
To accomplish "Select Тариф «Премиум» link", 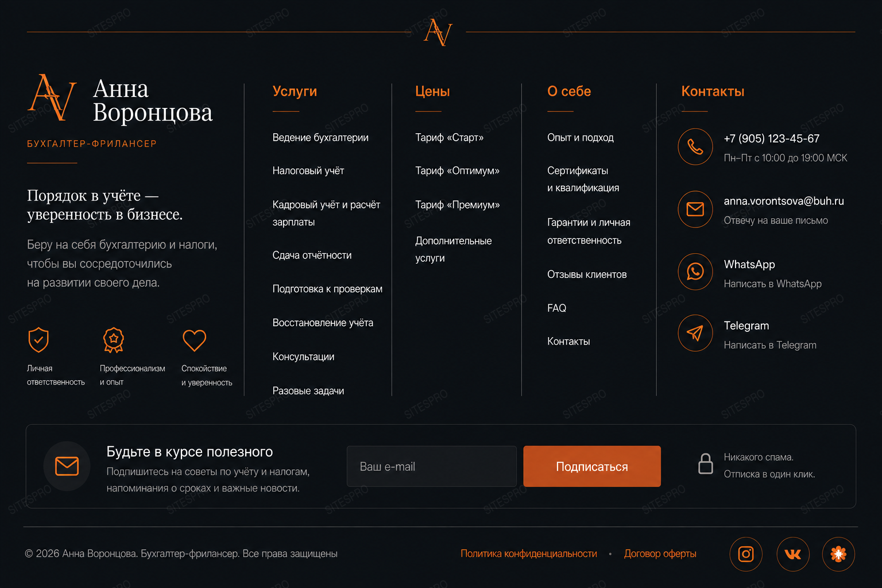I will click(x=458, y=205).
